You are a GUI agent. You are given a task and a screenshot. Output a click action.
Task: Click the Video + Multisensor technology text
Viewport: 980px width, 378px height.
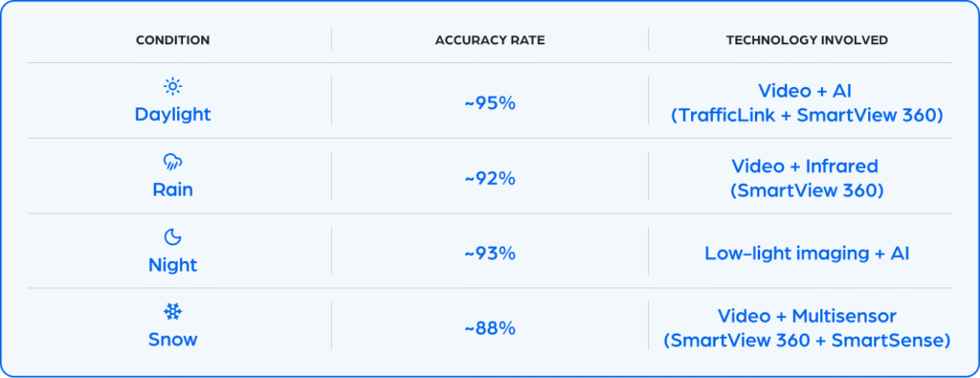[x=806, y=316]
